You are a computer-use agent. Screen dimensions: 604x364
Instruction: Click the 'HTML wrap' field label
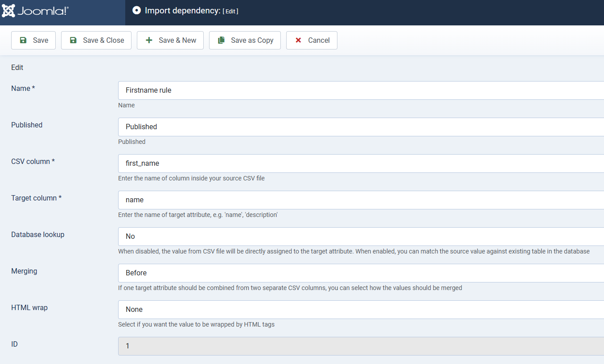pos(29,308)
